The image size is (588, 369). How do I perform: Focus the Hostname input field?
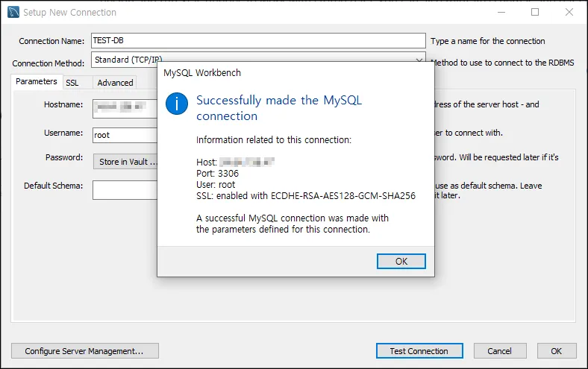(125, 108)
